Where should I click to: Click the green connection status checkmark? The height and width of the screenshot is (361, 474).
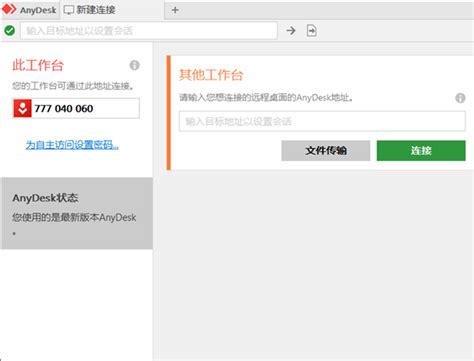click(10, 31)
